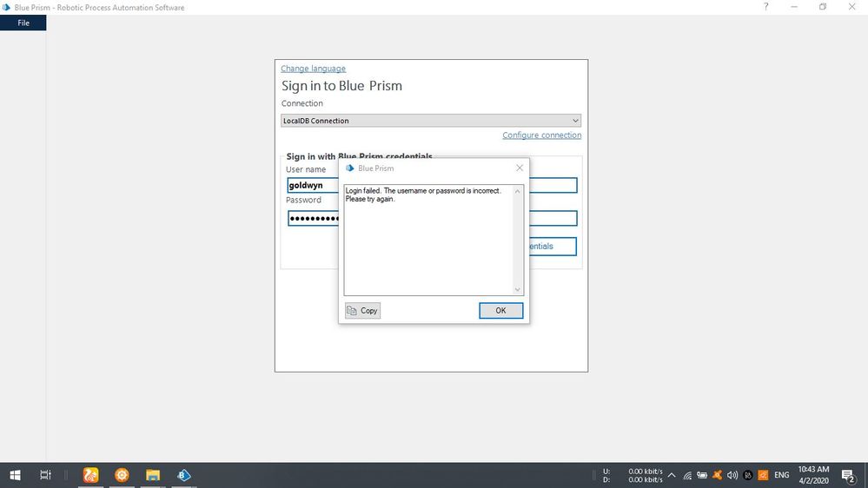
Task: Click the Blue Prism icon in dialog title
Action: 350,168
